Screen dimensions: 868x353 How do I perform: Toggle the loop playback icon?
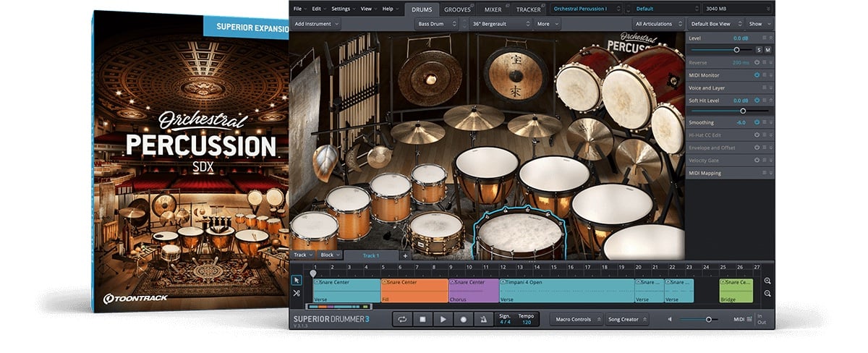point(403,319)
